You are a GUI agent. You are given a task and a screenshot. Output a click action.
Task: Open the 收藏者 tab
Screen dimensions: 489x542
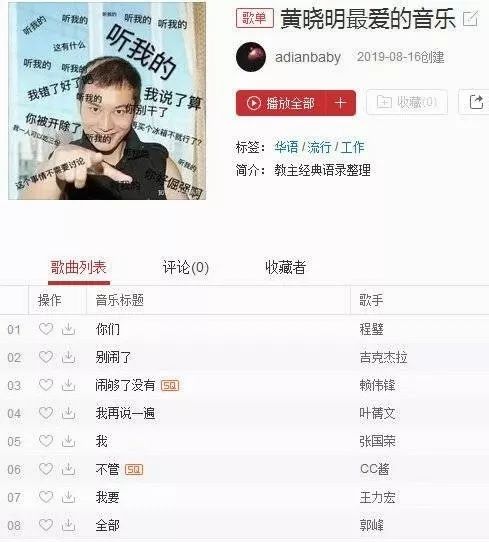click(x=285, y=267)
